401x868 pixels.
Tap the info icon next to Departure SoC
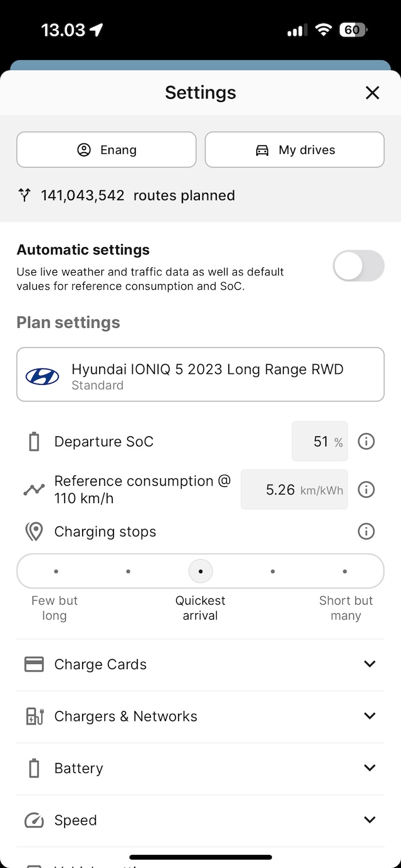[366, 442]
